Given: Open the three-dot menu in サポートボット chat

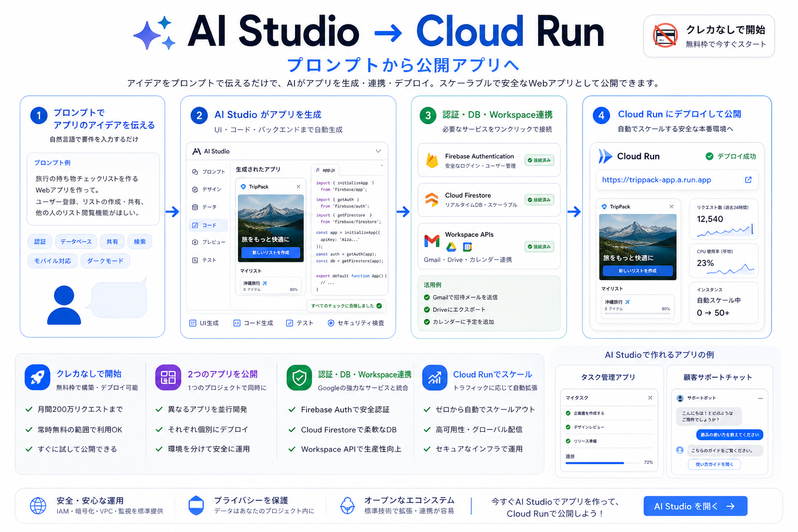Looking at the screenshot, I should pos(760,398).
